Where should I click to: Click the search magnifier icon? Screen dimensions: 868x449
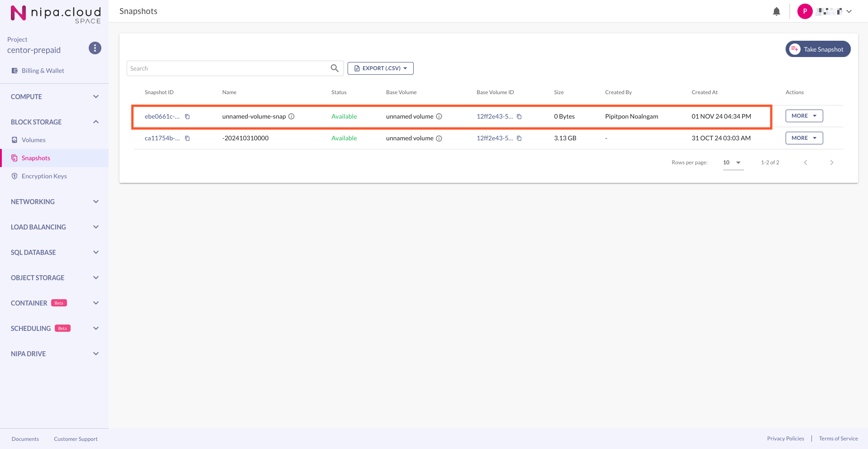click(x=334, y=68)
